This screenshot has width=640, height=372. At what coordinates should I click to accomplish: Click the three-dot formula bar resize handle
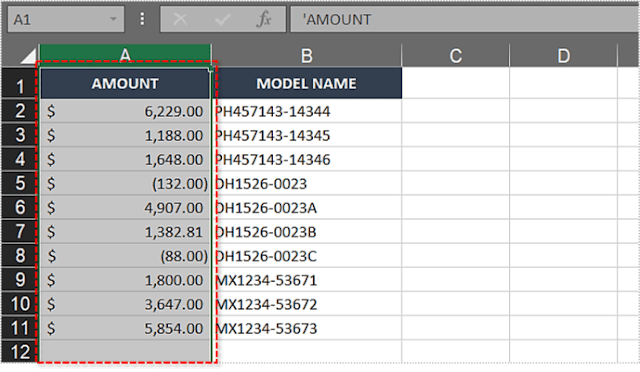tap(142, 19)
